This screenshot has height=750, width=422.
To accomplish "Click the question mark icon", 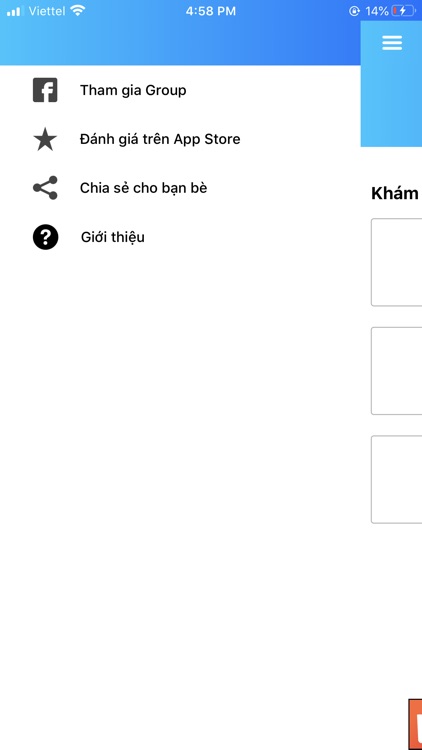I will coord(45,237).
